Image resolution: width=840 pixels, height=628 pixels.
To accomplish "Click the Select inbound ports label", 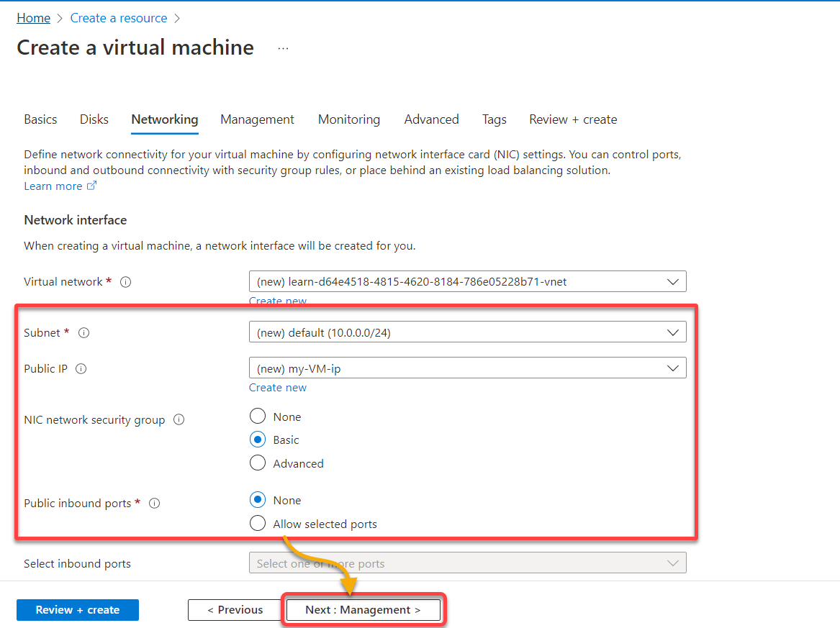I will 77,564.
